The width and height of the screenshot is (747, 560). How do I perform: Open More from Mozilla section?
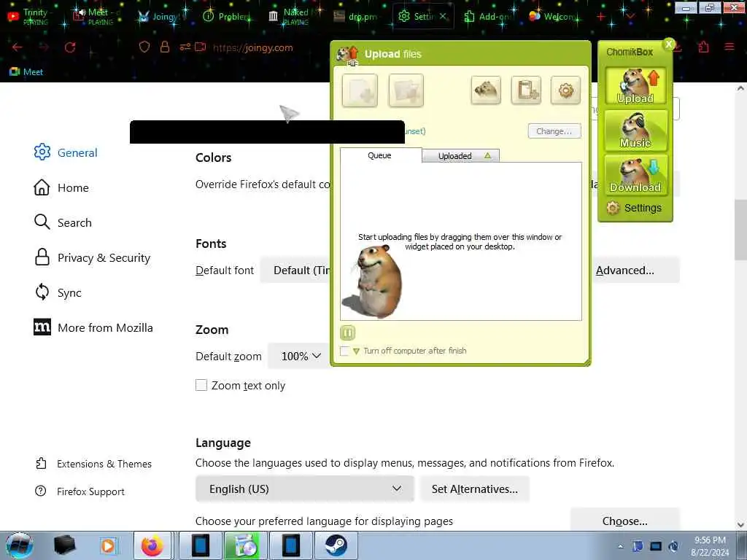(93, 327)
